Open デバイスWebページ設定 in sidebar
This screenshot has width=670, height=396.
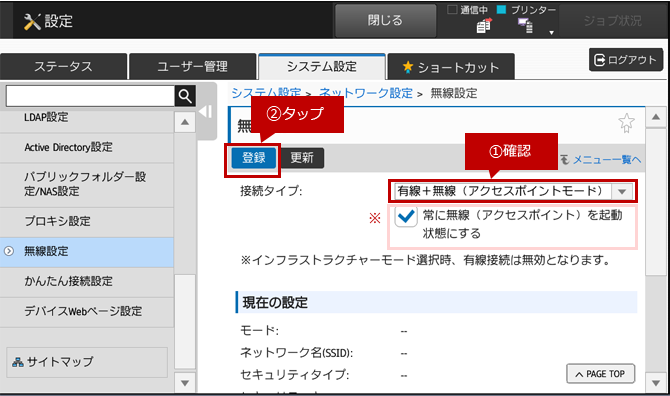click(x=87, y=311)
